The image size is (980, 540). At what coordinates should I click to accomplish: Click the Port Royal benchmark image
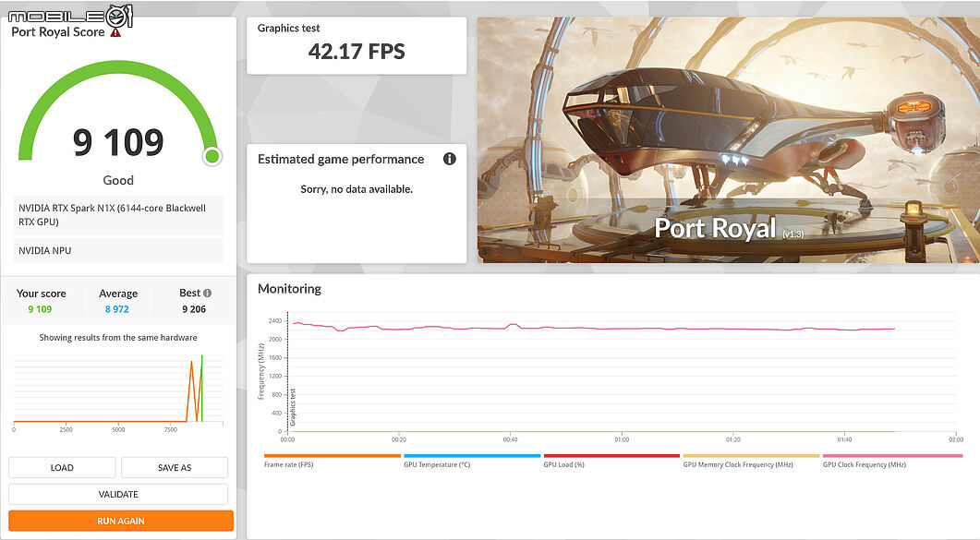point(729,139)
